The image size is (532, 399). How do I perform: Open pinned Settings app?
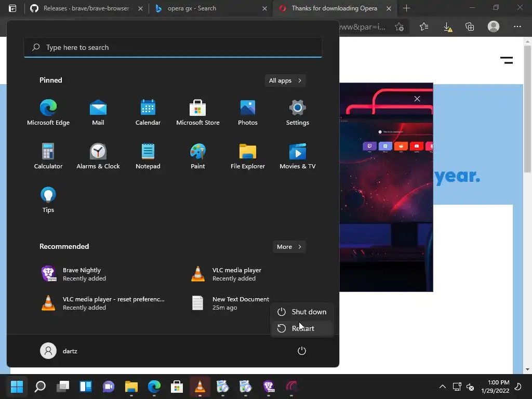tap(298, 113)
